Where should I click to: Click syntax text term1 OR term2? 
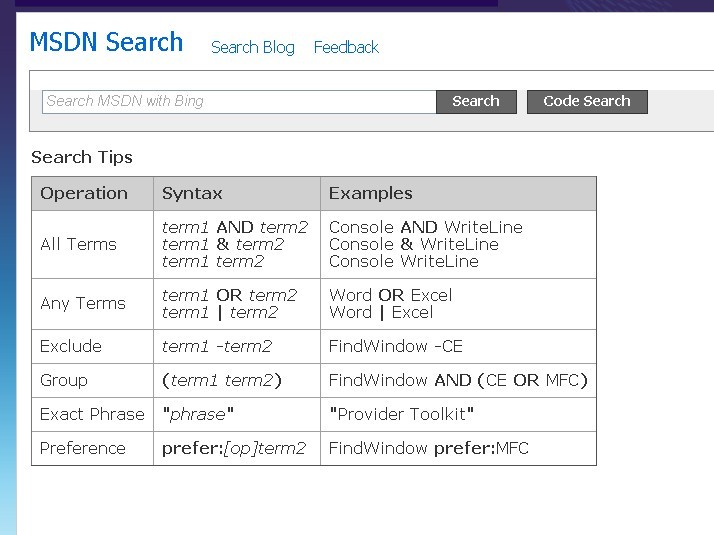(x=230, y=296)
